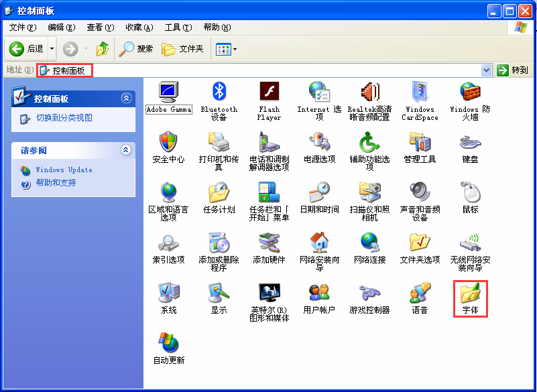Click the 后退 back button
Viewport: 537px width, 392px height.
tap(26, 49)
